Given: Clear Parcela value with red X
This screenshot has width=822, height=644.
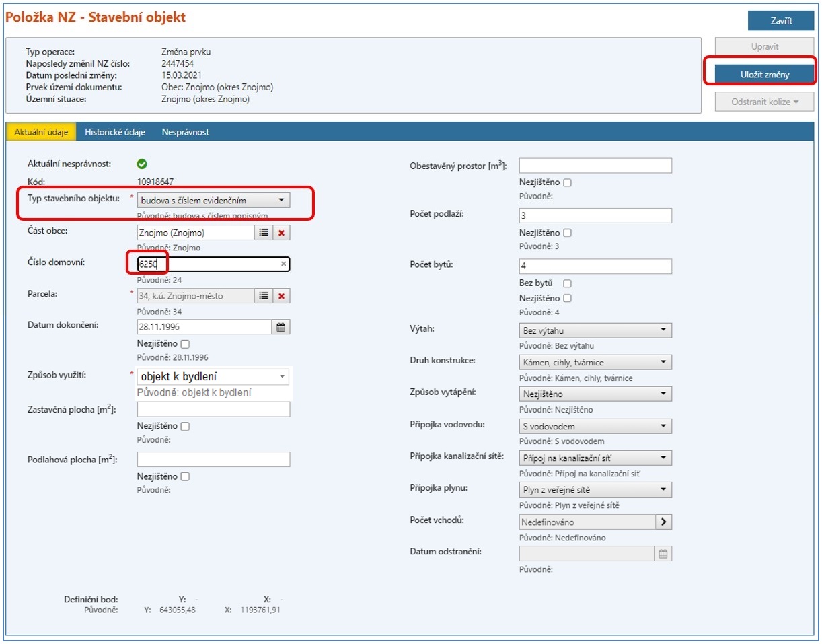Looking at the screenshot, I should [282, 295].
